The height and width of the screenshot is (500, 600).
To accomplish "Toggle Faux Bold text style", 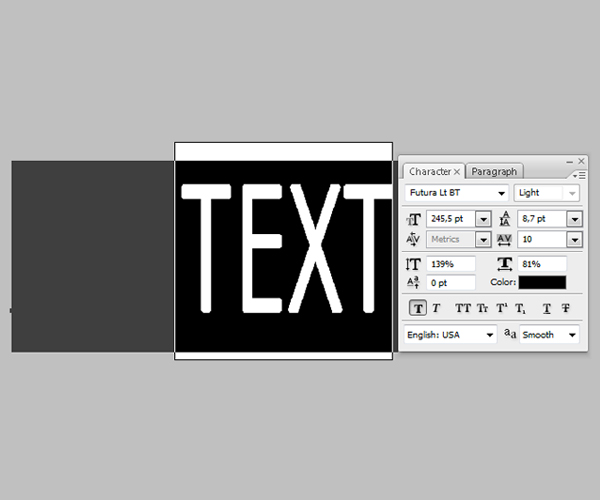I will tap(417, 308).
